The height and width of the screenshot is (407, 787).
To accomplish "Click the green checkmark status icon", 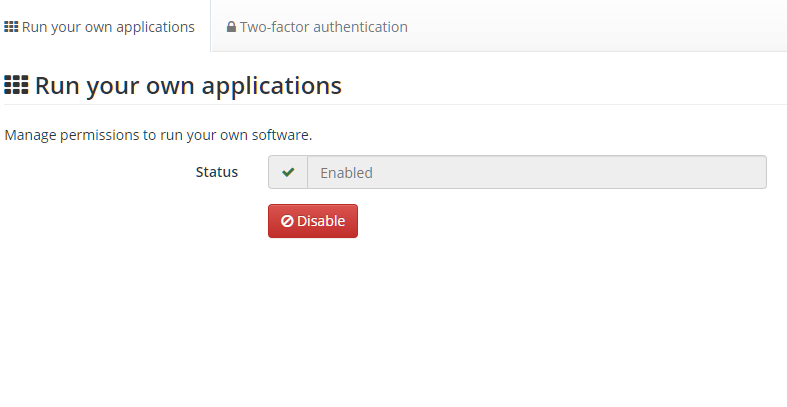I will tap(288, 172).
